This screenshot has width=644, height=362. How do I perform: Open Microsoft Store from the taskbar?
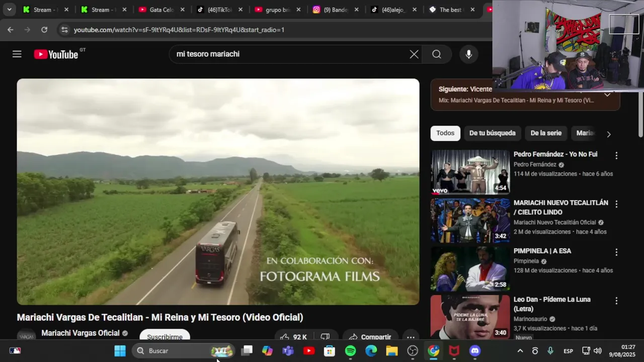tap(330, 350)
